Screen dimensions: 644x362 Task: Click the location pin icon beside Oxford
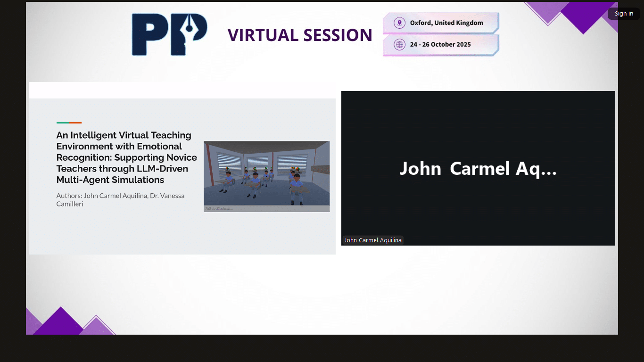tap(399, 23)
